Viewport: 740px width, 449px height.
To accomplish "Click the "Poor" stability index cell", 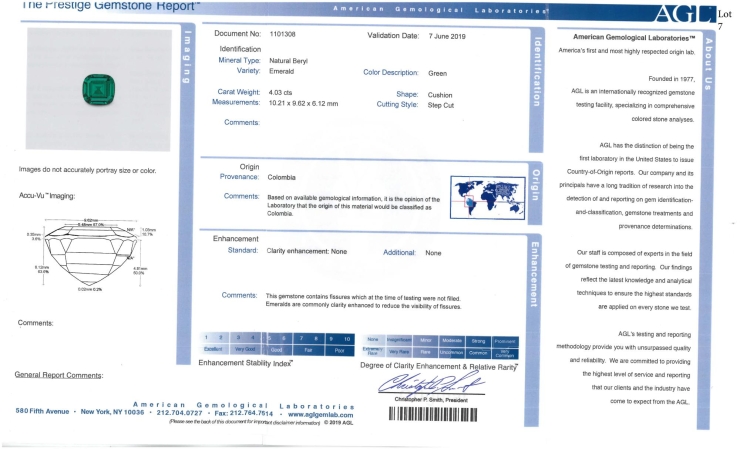I will pyautogui.click(x=339, y=351).
